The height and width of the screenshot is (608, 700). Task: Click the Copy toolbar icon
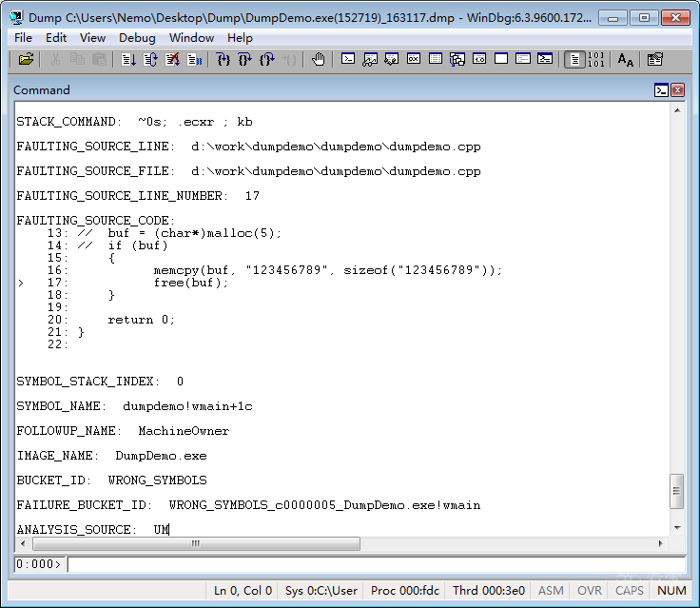[77, 59]
